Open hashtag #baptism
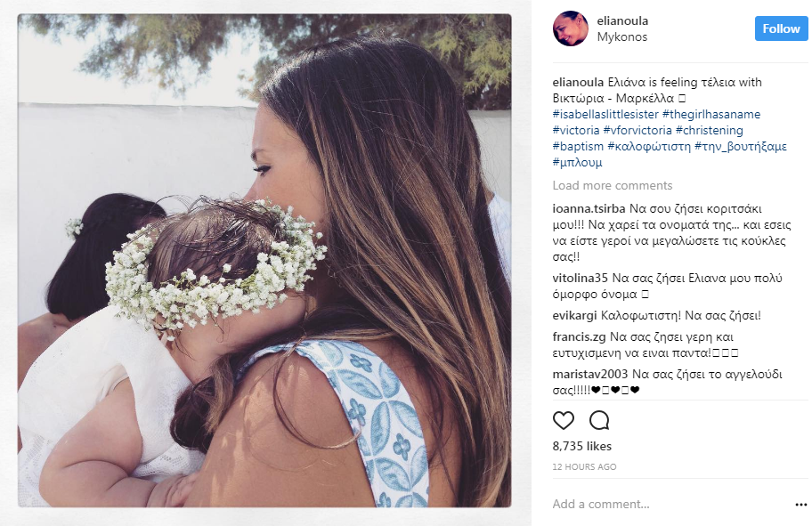812x526 pixels. tap(578, 147)
